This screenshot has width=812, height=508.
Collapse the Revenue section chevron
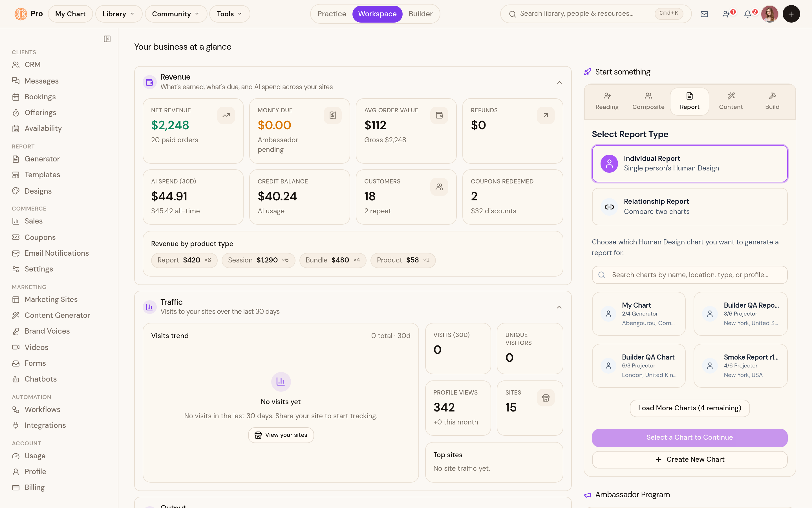[559, 82]
